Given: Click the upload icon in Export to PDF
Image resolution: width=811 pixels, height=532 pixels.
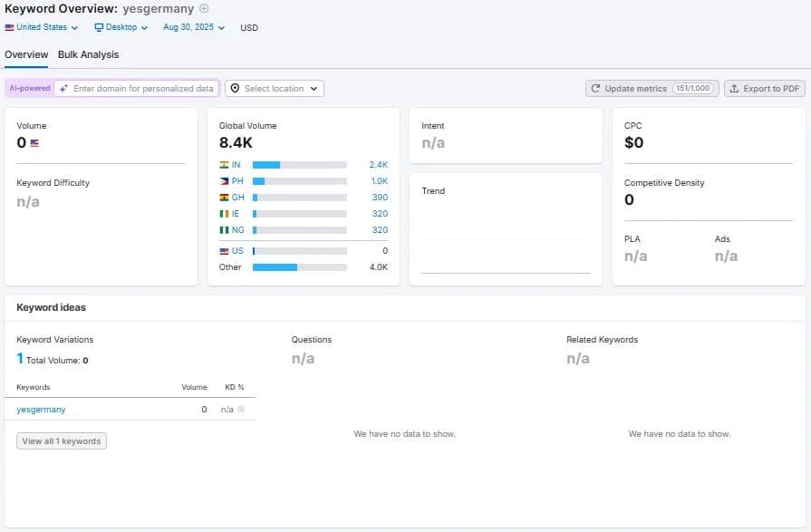Looking at the screenshot, I should pos(734,89).
